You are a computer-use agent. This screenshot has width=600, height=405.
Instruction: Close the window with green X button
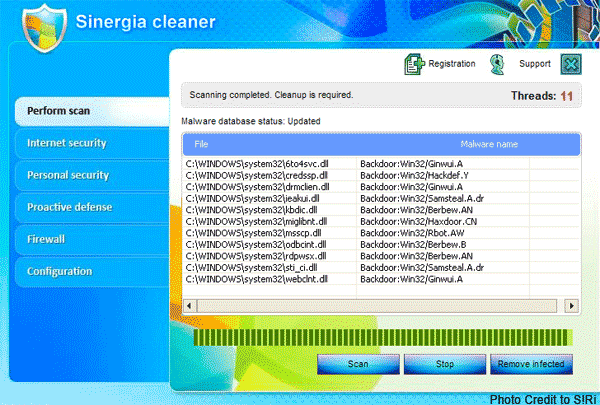coord(571,64)
